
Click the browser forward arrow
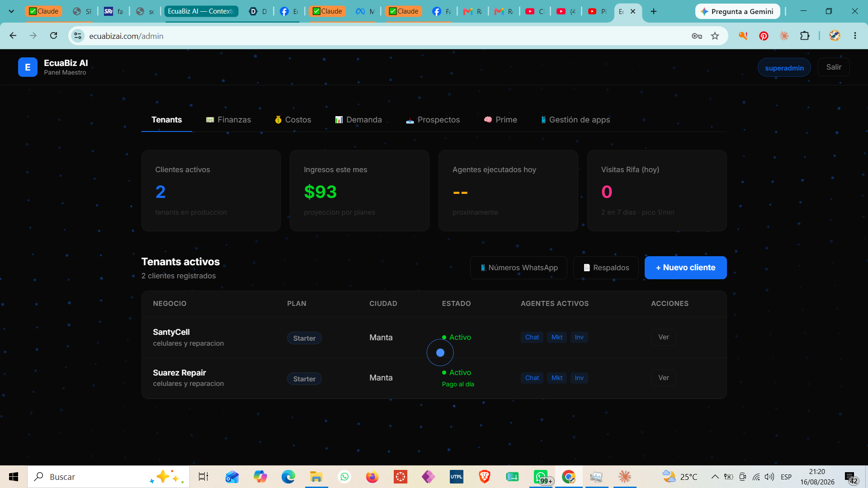click(x=33, y=36)
